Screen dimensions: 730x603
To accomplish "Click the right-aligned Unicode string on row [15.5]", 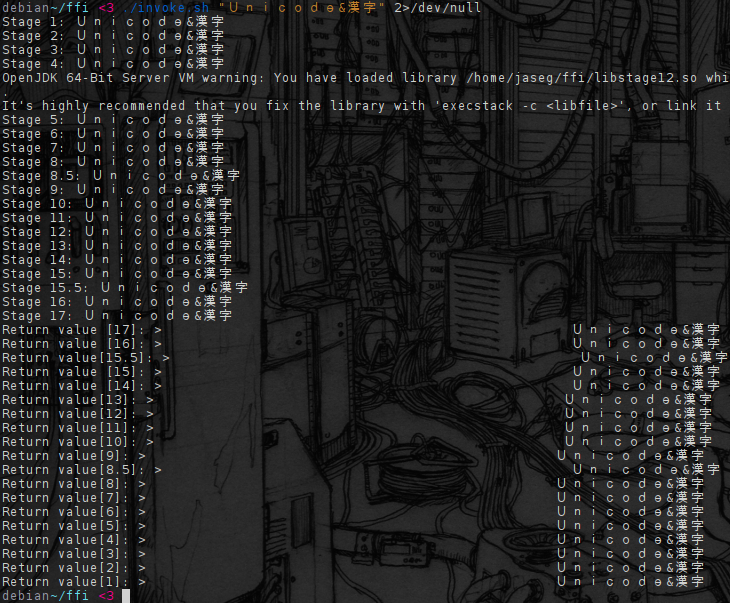I will 654,358.
